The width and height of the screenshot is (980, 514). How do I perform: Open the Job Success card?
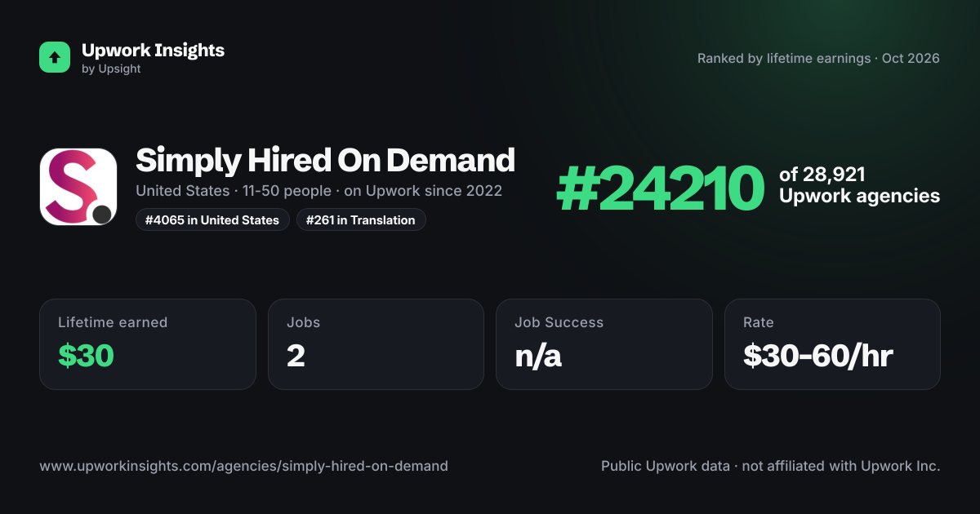pos(604,344)
